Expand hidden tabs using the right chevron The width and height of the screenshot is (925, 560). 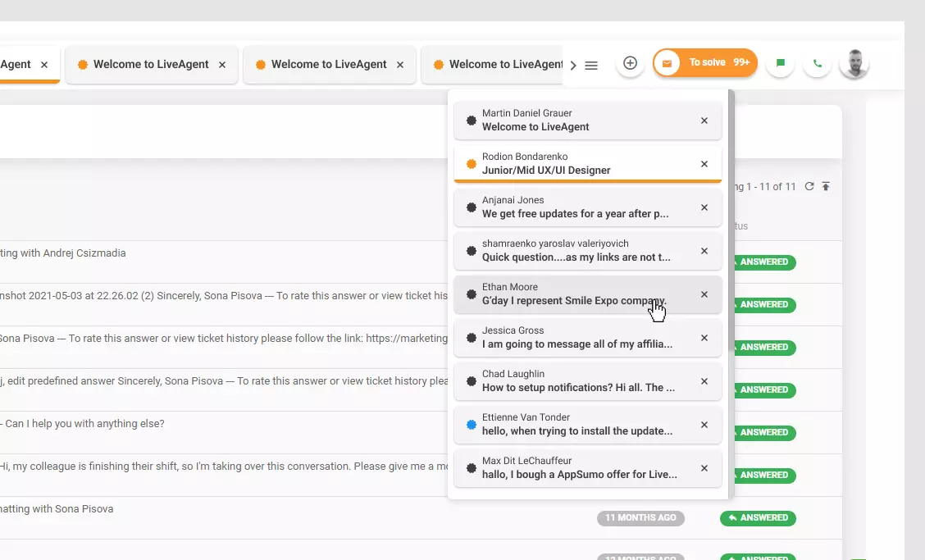(x=573, y=64)
